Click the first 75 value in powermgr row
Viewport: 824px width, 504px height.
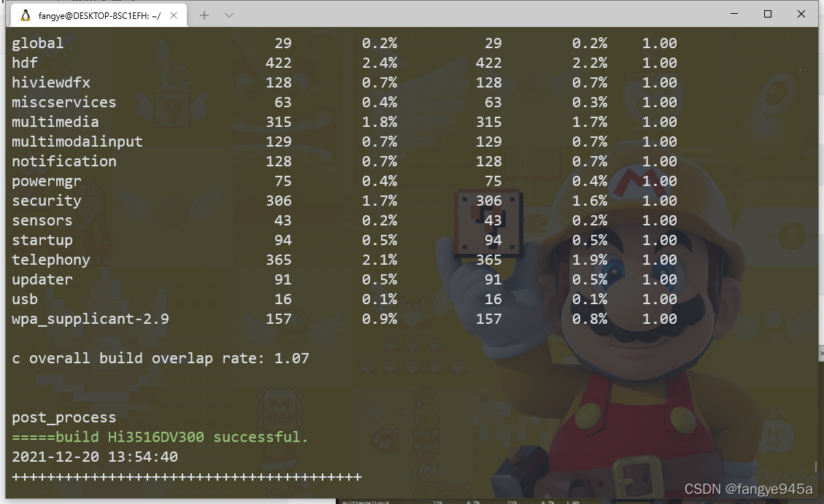[x=282, y=181]
